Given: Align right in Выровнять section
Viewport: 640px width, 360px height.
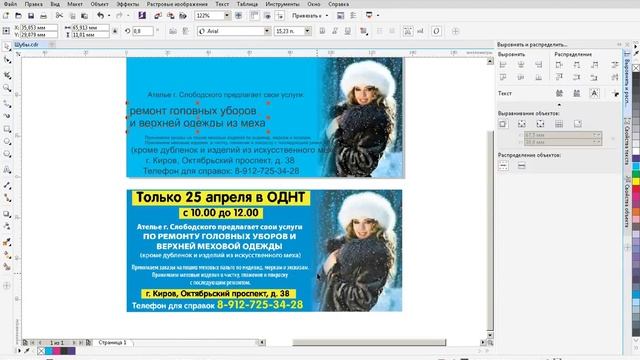Looking at the screenshot, I should point(539,64).
